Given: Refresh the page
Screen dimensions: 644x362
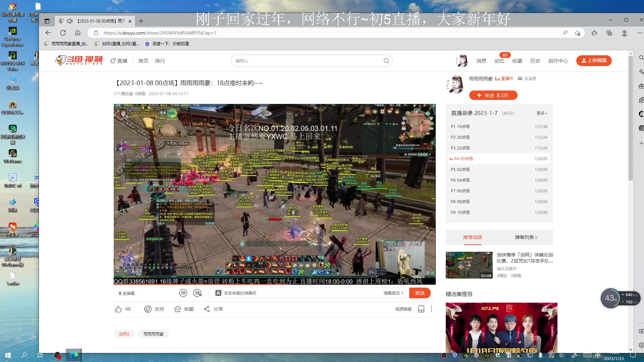Looking at the screenshot, I should 63,33.
